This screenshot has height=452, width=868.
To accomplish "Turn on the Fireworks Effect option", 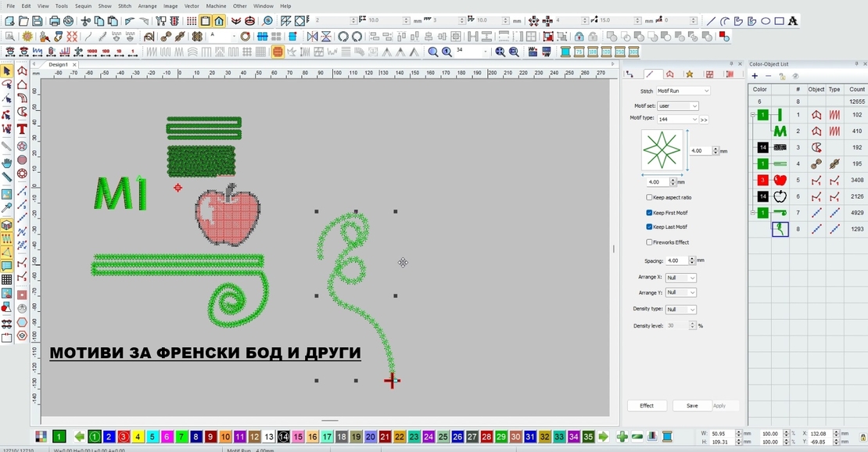I will click(x=648, y=242).
